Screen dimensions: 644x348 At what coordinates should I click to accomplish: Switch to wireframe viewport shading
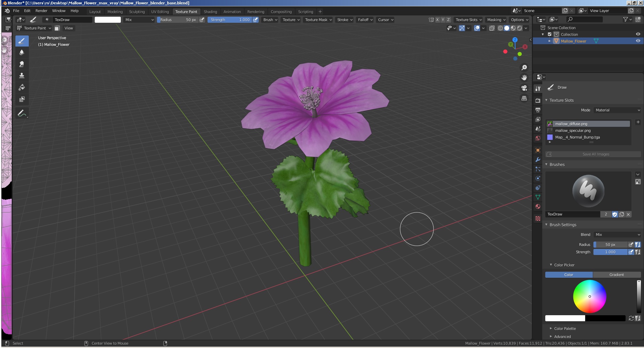click(500, 28)
